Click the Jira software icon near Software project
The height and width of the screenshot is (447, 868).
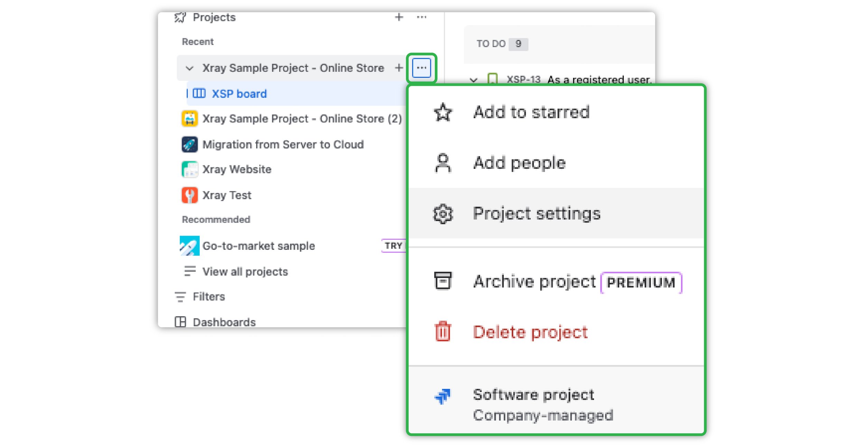tap(443, 394)
